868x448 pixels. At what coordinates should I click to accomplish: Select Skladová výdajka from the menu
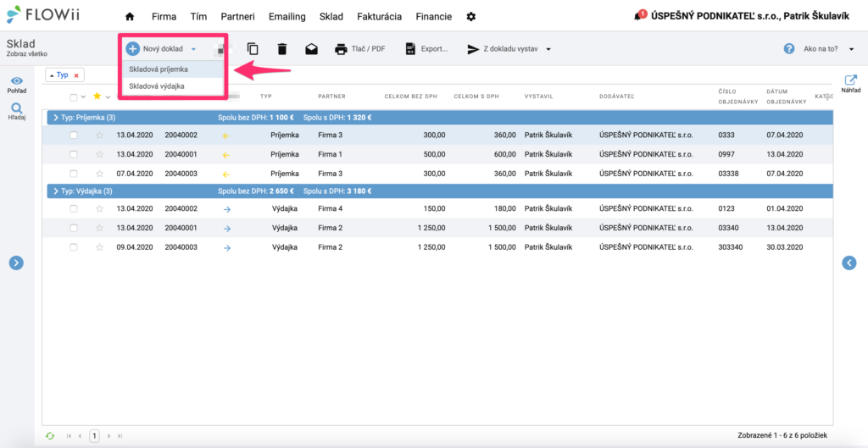[173, 86]
